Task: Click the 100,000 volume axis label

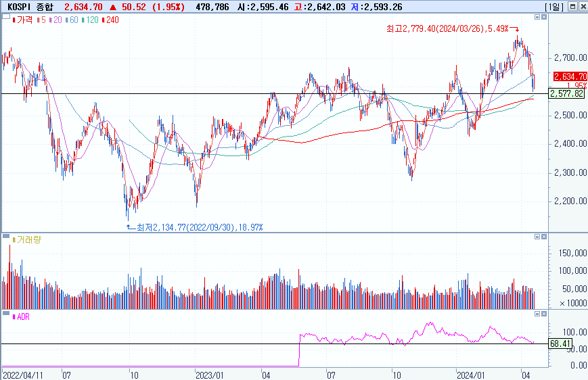Action: coord(572,270)
